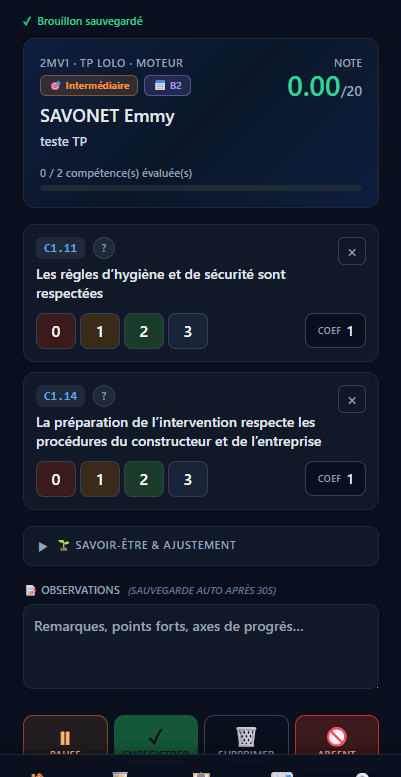
Task: Select score 2 for competence C1.11
Action: [144, 331]
